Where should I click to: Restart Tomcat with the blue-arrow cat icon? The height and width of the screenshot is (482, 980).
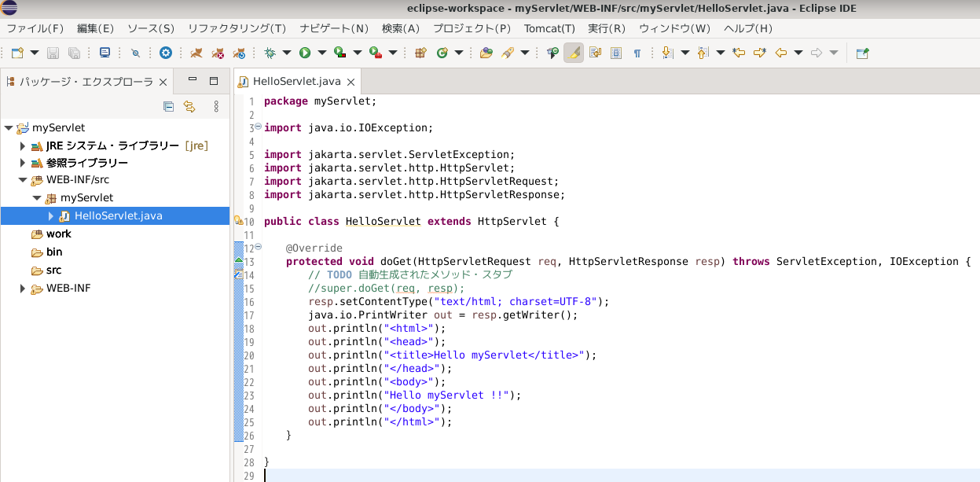click(240, 53)
